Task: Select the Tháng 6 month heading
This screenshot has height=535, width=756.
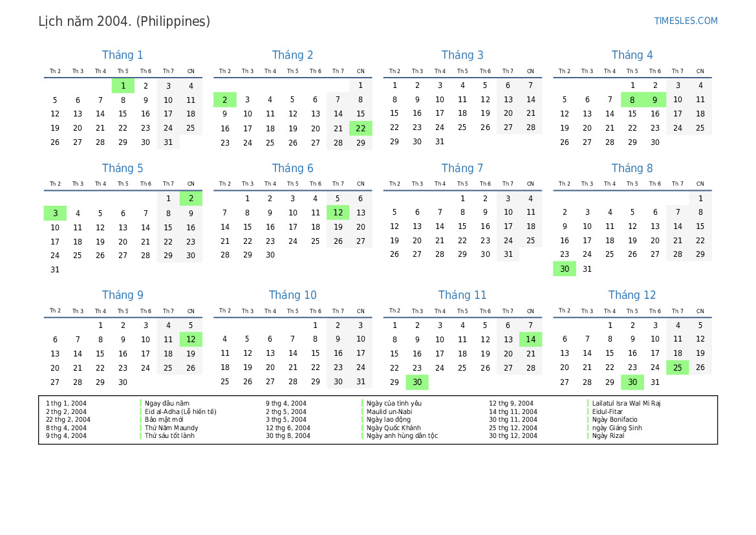Action: point(292,168)
